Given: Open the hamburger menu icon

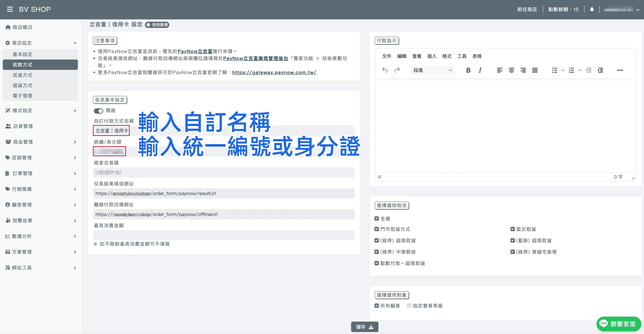Looking at the screenshot, I should (x=10, y=9).
